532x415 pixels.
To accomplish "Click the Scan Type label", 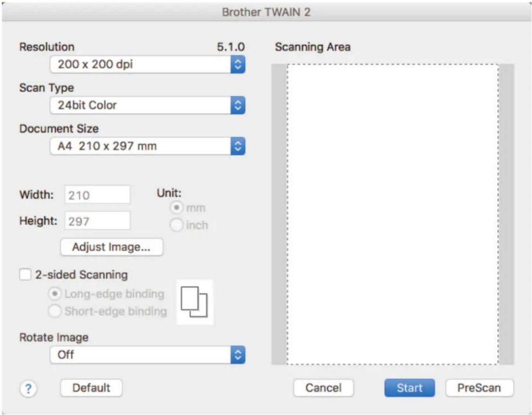I will (x=46, y=88).
